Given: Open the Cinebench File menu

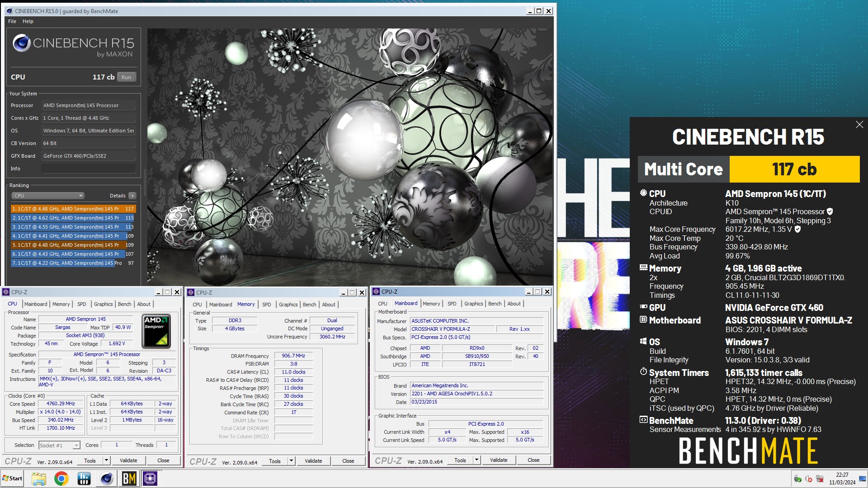Looking at the screenshot, I should [12, 21].
